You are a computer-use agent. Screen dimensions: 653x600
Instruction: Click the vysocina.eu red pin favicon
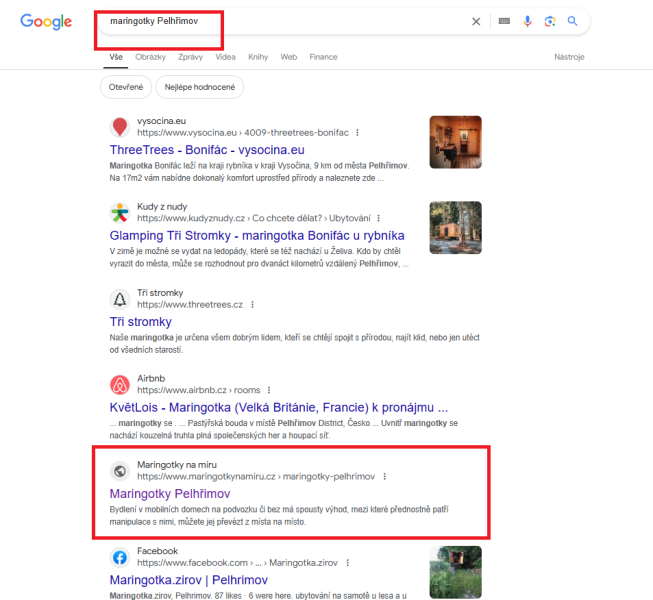120,127
